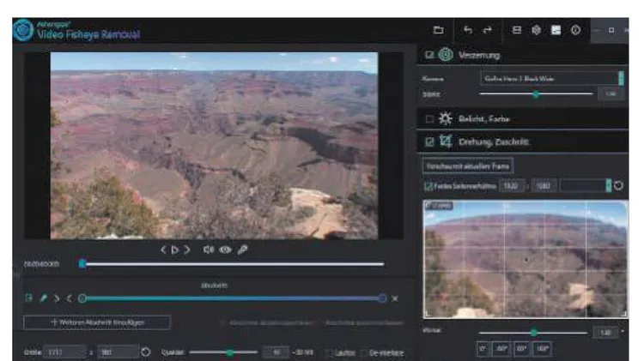
Task: Redo the last undone action
Action: (x=488, y=30)
